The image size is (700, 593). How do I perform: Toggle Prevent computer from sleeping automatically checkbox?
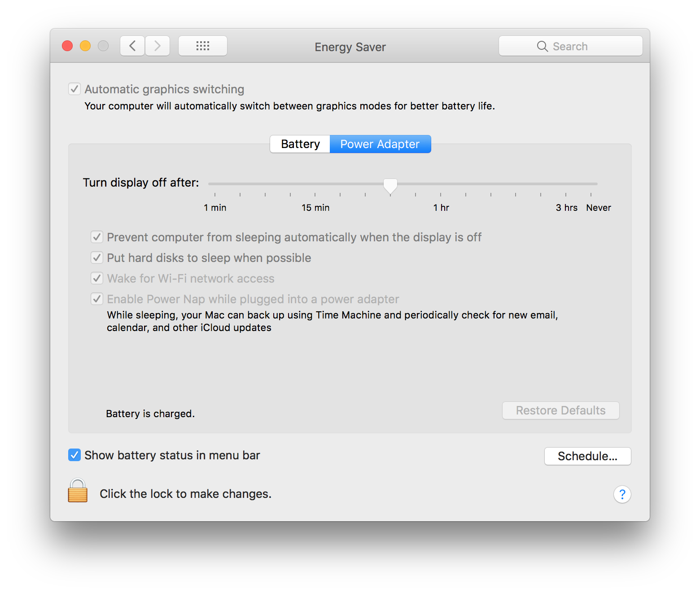[x=97, y=237]
